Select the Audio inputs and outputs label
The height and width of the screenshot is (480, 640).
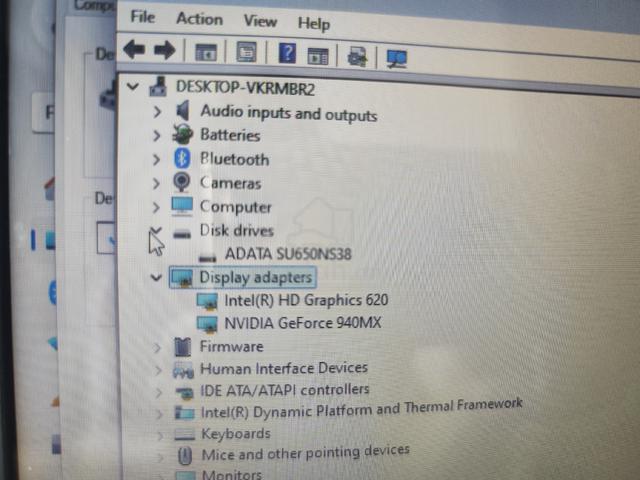point(289,113)
